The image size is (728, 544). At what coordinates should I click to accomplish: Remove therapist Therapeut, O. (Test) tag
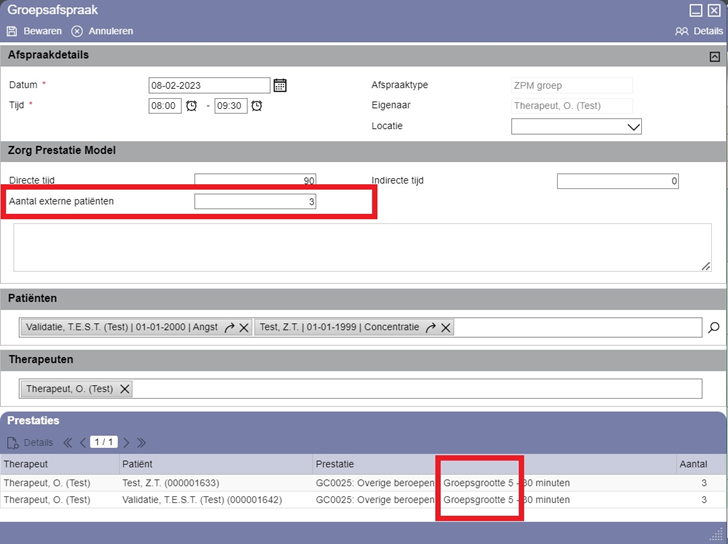click(125, 389)
